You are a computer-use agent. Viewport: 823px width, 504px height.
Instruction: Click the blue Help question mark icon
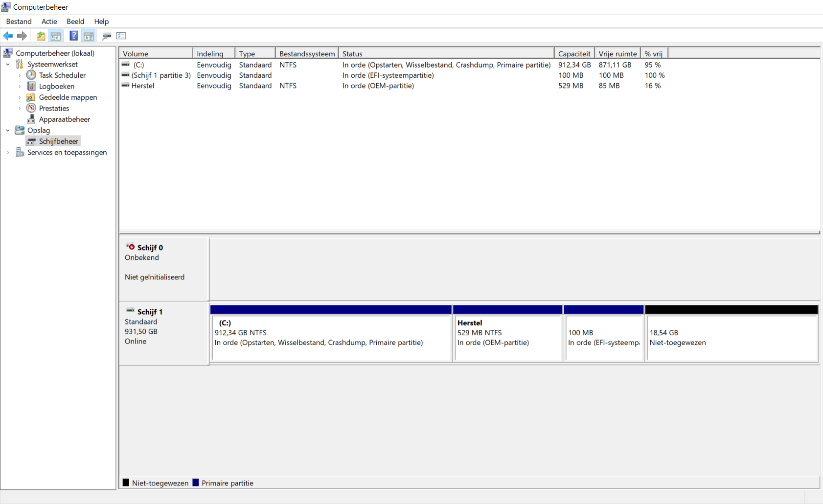73,36
